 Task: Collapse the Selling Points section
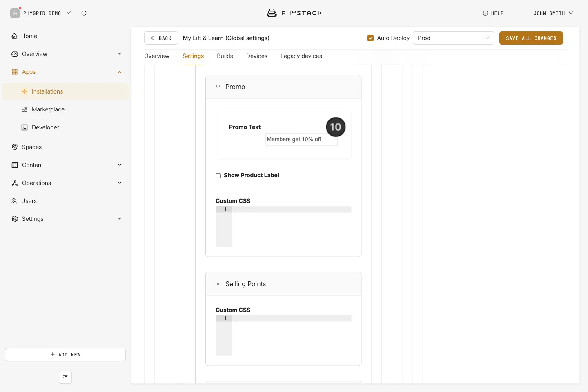tap(218, 284)
